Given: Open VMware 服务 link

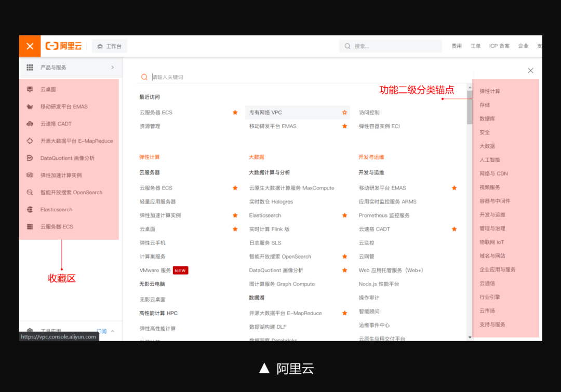Looking at the screenshot, I should 155,271.
